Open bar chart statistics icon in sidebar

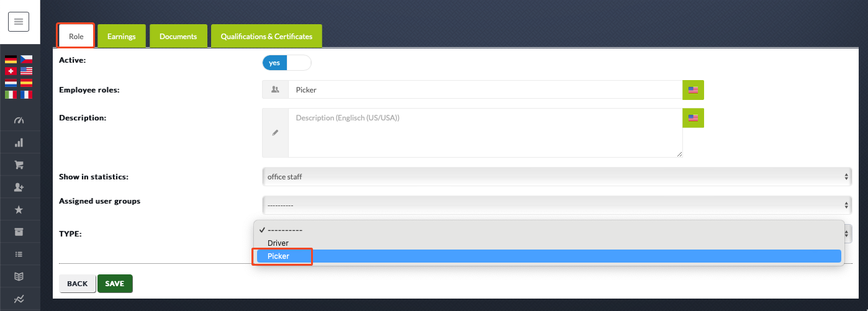click(19, 143)
